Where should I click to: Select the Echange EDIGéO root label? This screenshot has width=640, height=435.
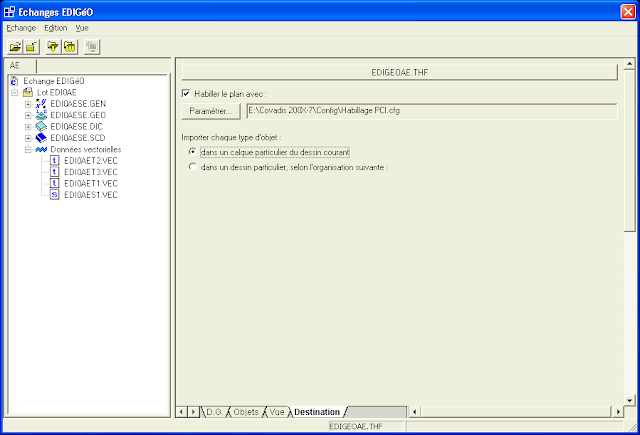53,81
